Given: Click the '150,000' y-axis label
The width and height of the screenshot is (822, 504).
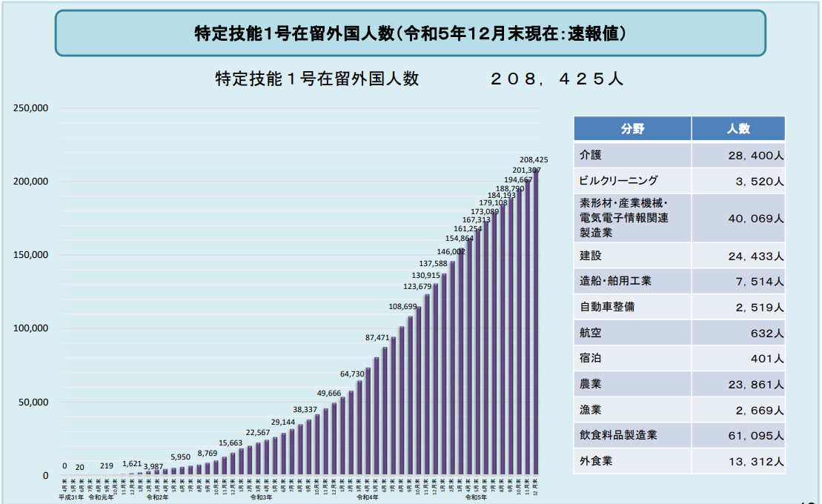Looking at the screenshot, I should click(x=30, y=255).
